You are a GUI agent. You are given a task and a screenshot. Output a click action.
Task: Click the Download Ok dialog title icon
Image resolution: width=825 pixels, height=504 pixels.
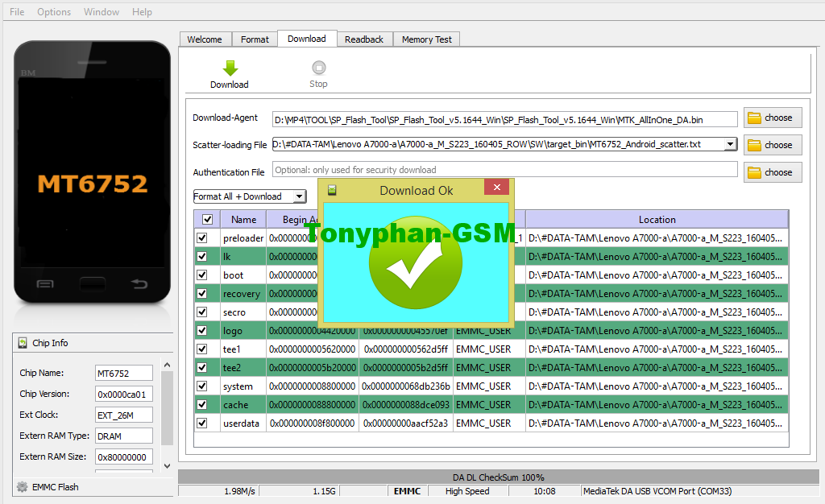click(332, 190)
